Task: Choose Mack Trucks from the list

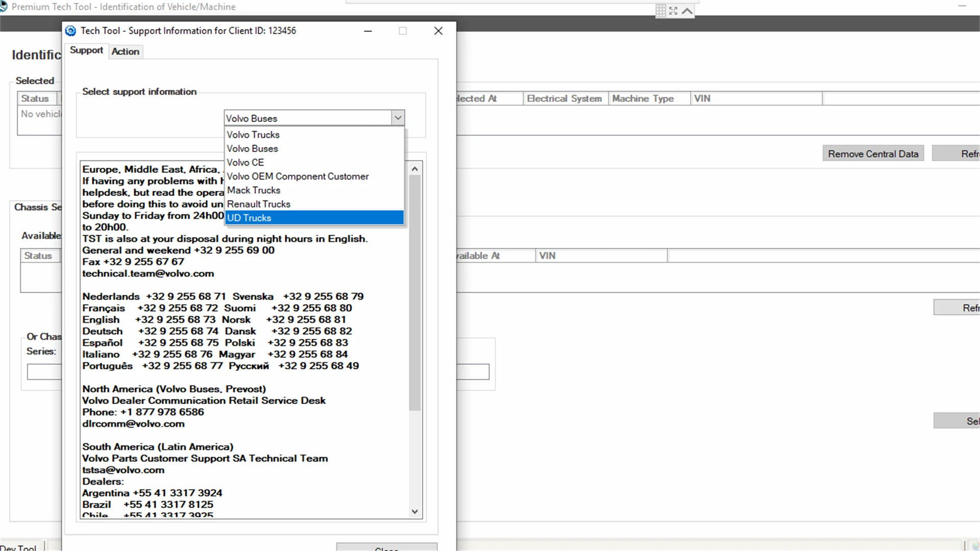Action: point(314,190)
